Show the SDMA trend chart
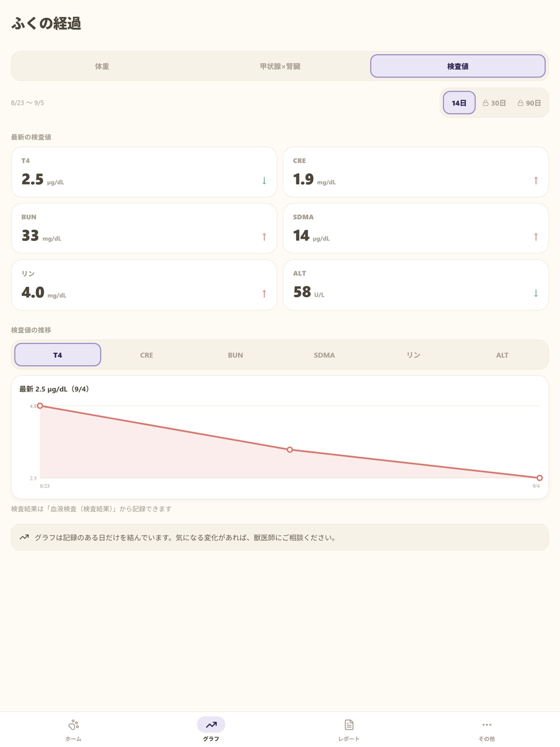The height and width of the screenshot is (747, 560). coord(324,355)
